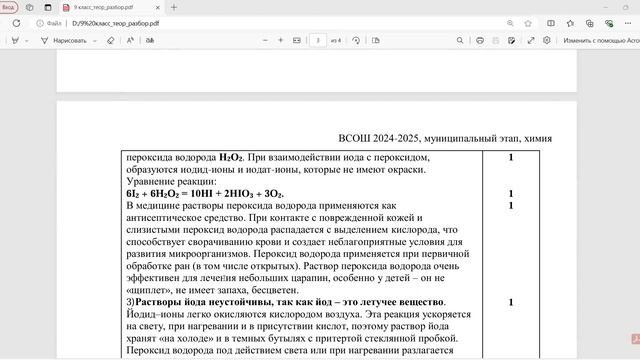640x360 pixels.
Task: Click the equation 6I₂ + 6H₂O₂ = 10HI line
Action: pyautogui.click(x=205, y=193)
